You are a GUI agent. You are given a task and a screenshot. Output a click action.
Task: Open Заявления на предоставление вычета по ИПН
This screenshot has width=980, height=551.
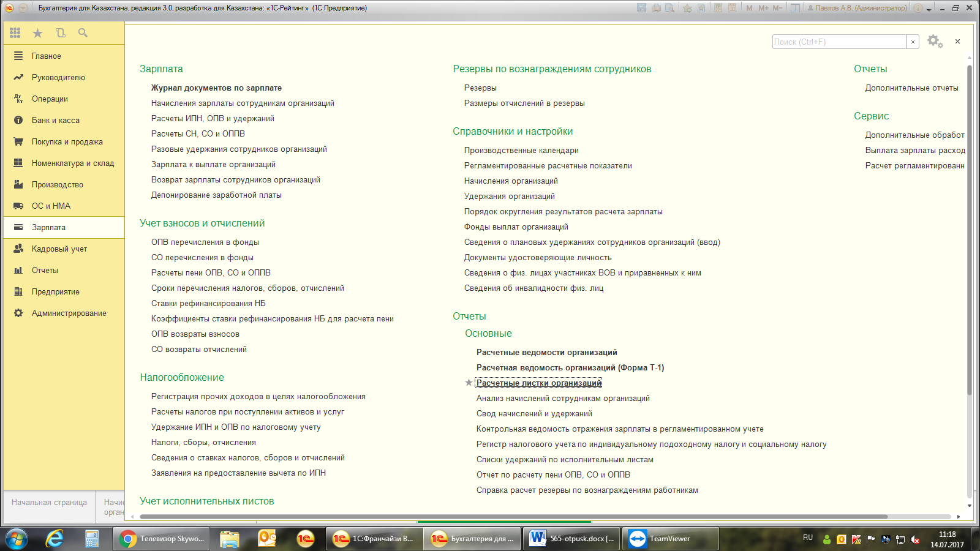point(238,473)
